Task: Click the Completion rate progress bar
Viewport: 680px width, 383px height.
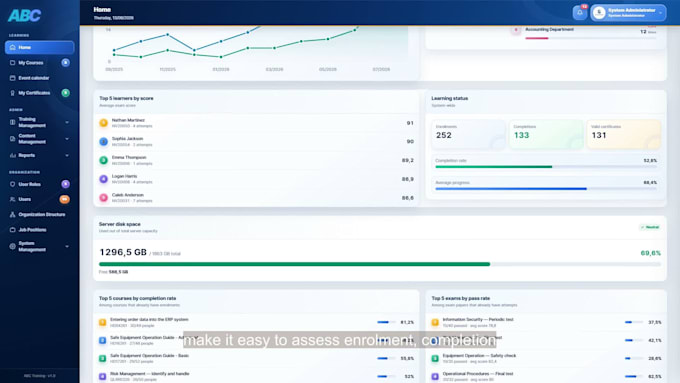Action: click(x=546, y=167)
